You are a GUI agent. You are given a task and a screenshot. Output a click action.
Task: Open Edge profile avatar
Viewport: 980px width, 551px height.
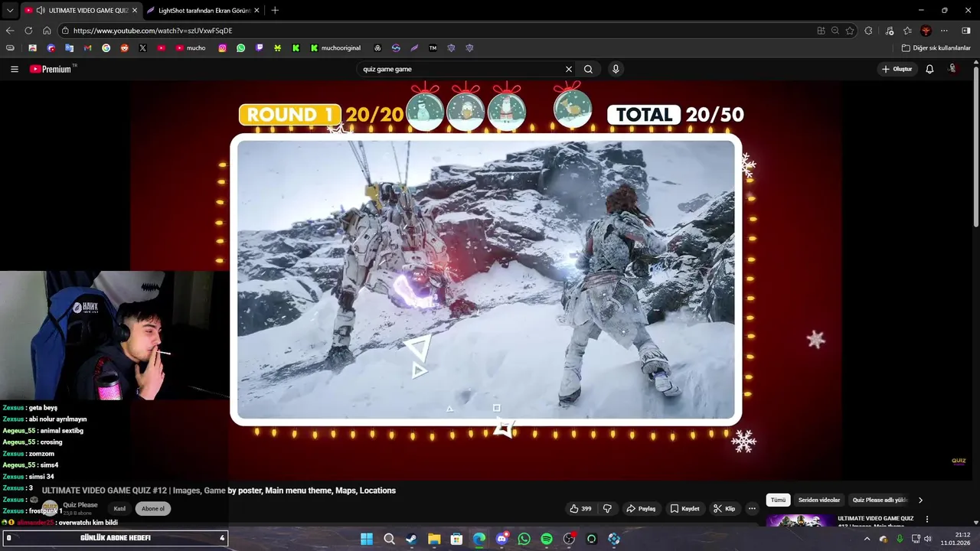(926, 31)
